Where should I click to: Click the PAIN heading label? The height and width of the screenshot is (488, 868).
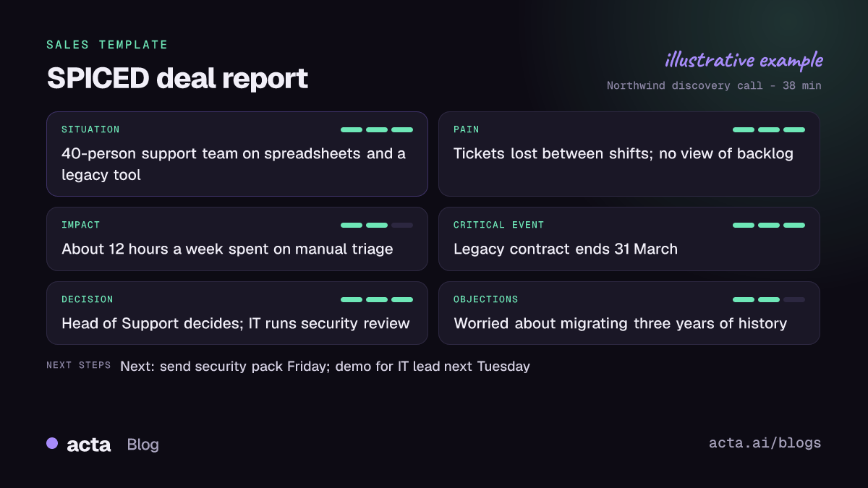click(x=467, y=130)
